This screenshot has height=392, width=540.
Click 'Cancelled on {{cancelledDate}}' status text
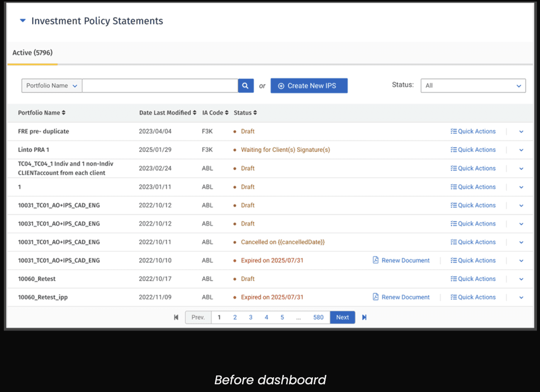click(283, 242)
